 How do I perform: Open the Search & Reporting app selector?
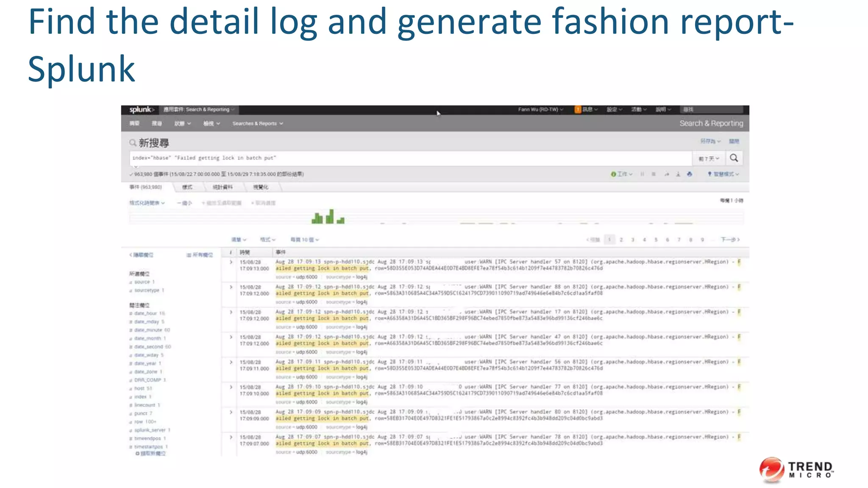point(199,109)
